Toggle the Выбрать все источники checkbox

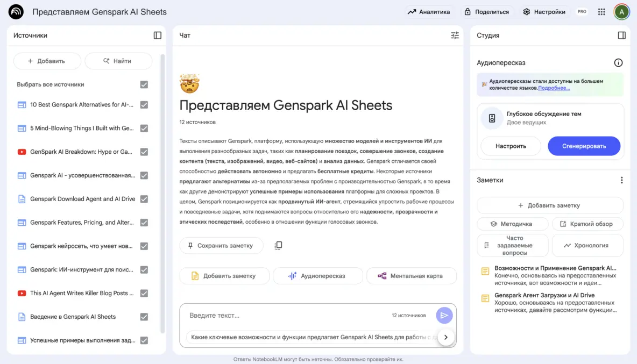pos(144,84)
